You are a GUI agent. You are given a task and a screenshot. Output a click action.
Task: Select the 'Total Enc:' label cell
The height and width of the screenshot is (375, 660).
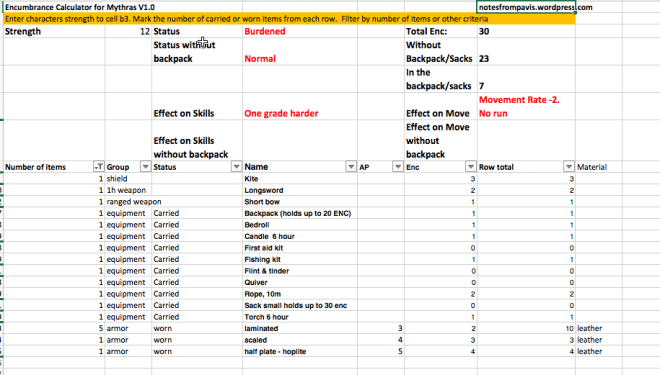441,32
